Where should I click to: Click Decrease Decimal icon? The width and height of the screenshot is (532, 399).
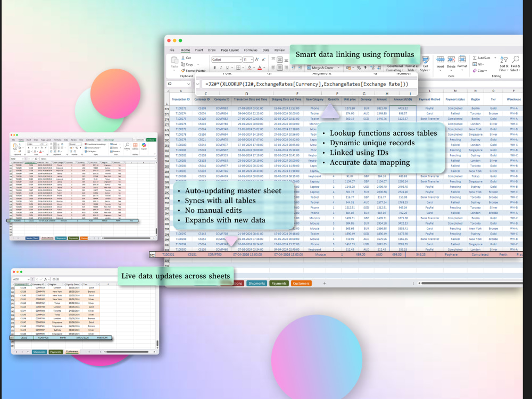point(379,68)
